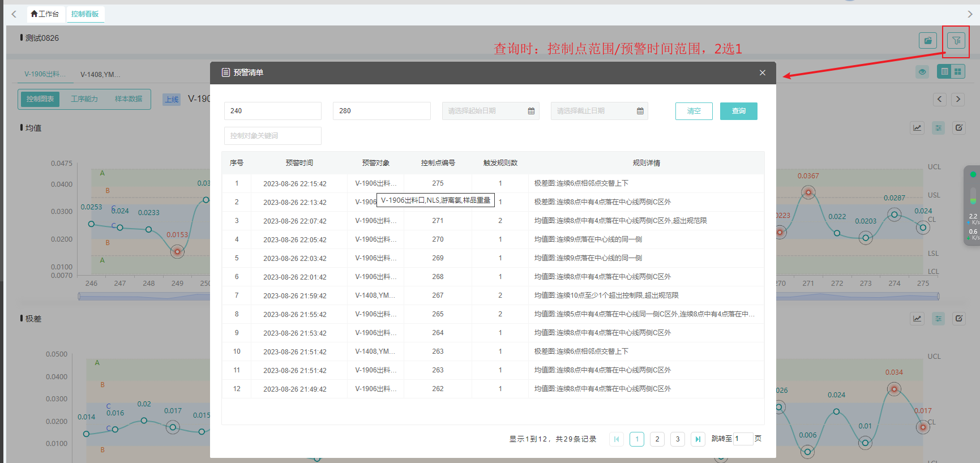Screen dimensions: 980x463
Task: Open trend line icon for 极差 chart
Action: pyautogui.click(x=917, y=318)
